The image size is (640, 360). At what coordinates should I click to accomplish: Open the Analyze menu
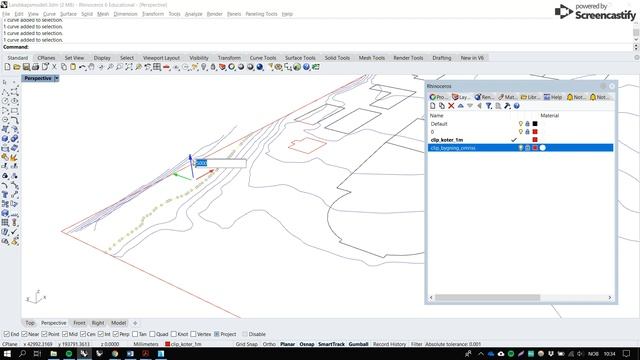point(193,14)
